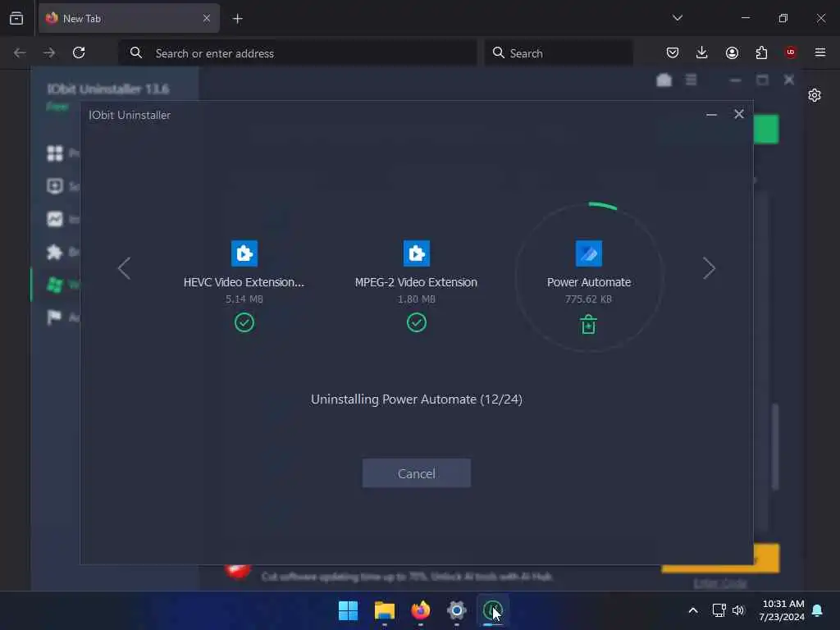Open Firefox extensions puzzle icon
This screenshot has height=630, width=840.
[x=761, y=52]
